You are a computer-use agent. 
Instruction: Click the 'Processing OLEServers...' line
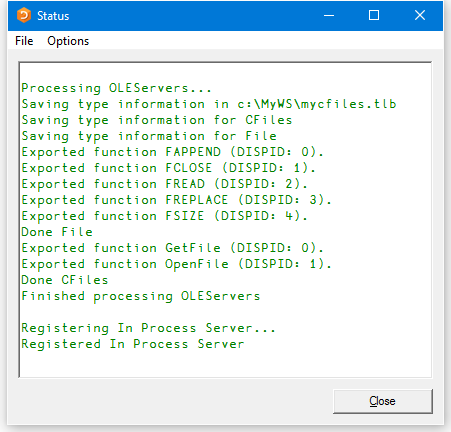pyautogui.click(x=116, y=88)
